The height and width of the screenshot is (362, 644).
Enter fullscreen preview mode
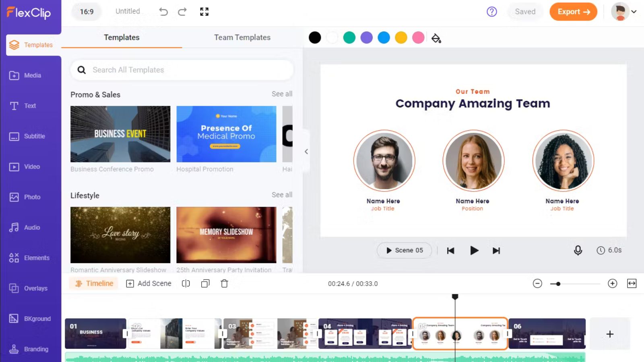click(x=204, y=12)
